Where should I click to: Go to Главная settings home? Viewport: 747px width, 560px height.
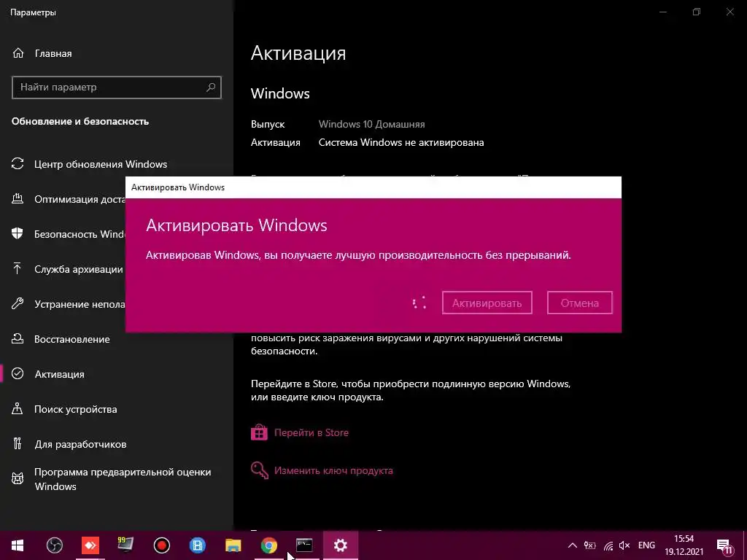point(53,54)
